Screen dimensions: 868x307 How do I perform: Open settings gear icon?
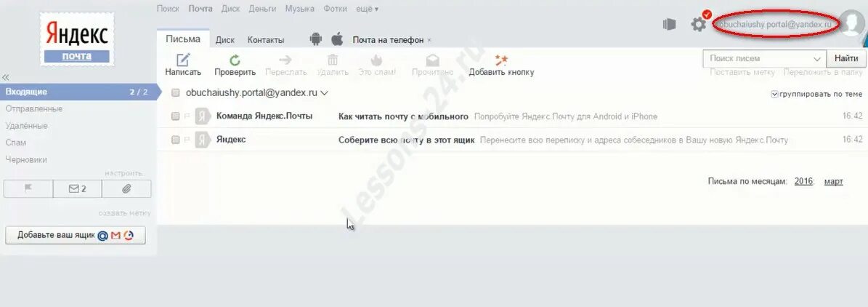click(x=699, y=25)
